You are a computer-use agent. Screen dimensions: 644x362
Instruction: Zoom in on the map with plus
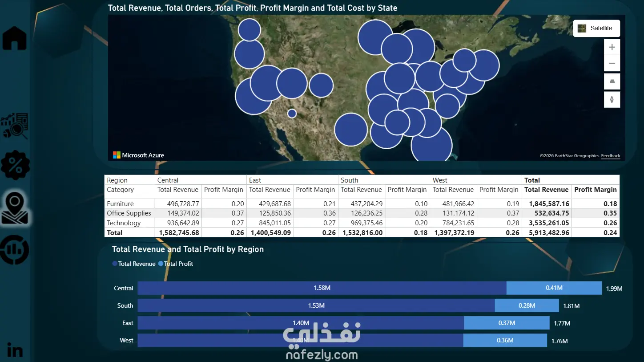tap(612, 47)
